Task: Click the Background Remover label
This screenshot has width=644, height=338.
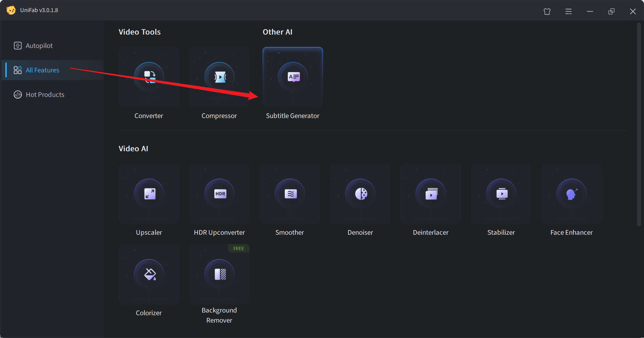Action: pos(219,315)
